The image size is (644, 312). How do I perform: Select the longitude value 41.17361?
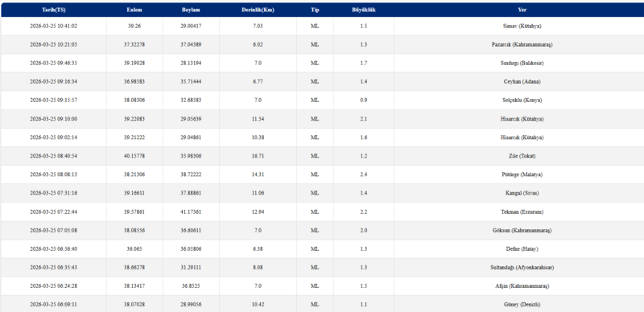click(191, 211)
